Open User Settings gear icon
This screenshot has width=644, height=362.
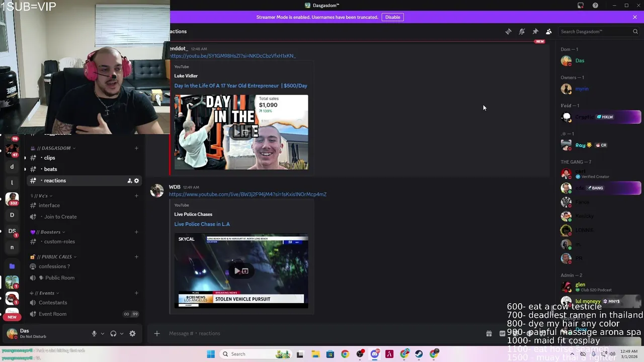click(132, 333)
